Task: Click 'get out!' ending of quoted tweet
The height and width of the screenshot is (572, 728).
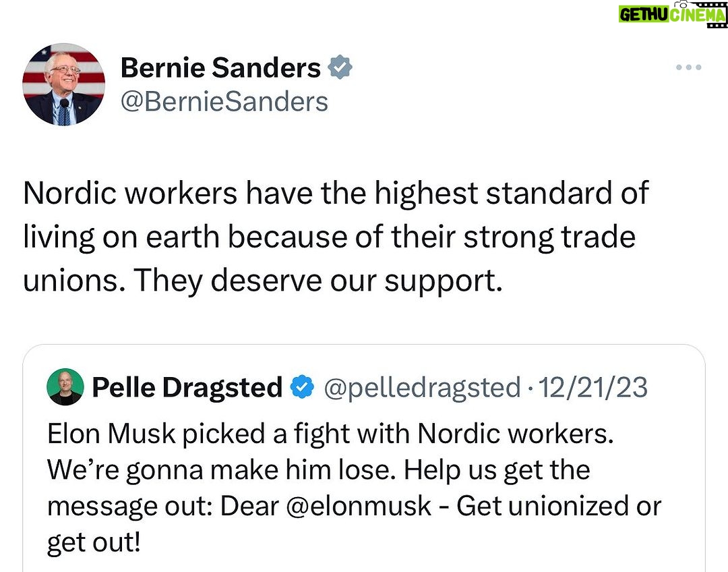Action: 93,543
